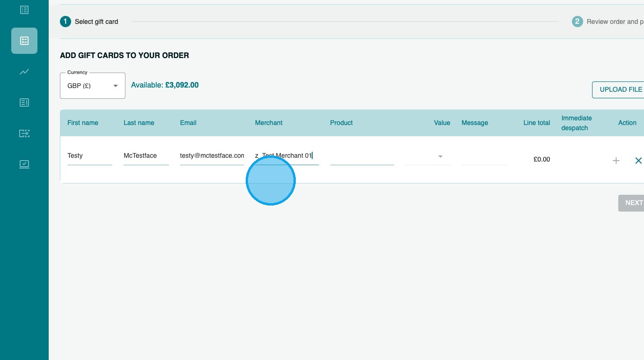Image resolution: width=644 pixels, height=360 pixels.
Task: Click the Product column header
Action: pyautogui.click(x=341, y=123)
